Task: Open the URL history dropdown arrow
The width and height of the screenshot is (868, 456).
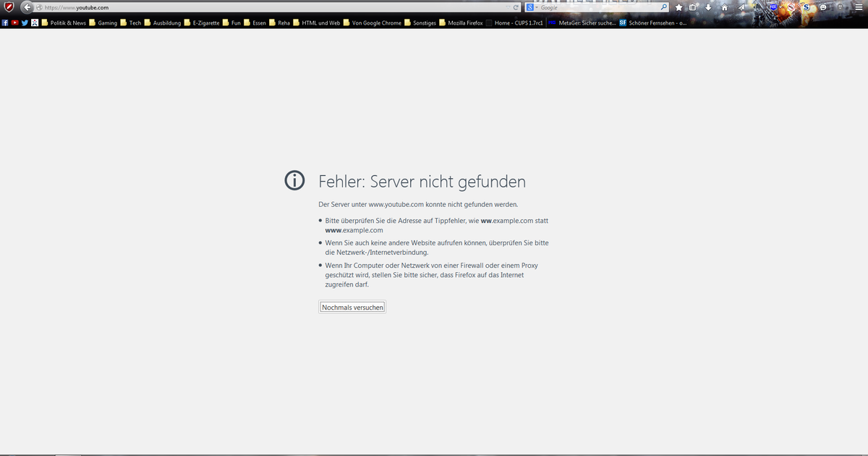Action: pos(508,7)
